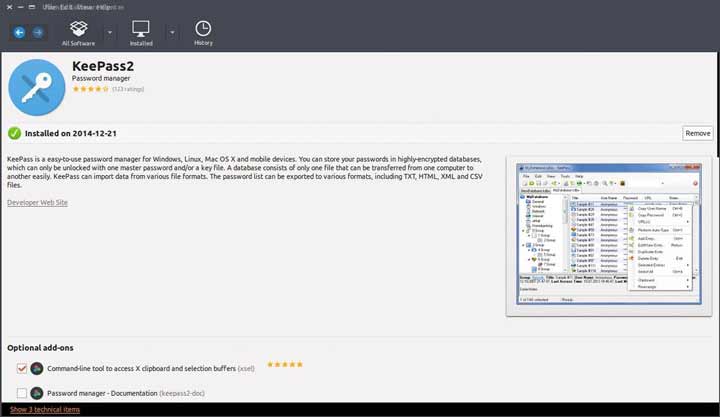
Task: Go forward with the right arrow button
Action: click(x=38, y=33)
